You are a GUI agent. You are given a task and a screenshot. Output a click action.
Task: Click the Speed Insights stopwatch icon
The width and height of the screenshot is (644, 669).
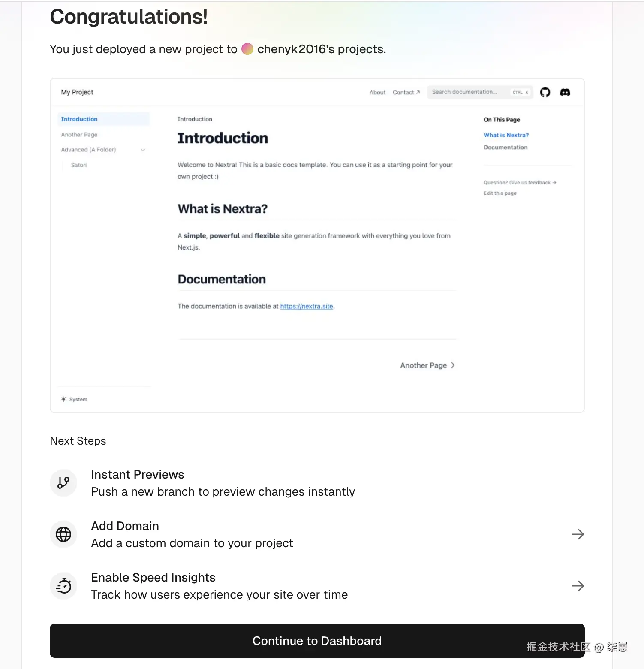point(63,586)
